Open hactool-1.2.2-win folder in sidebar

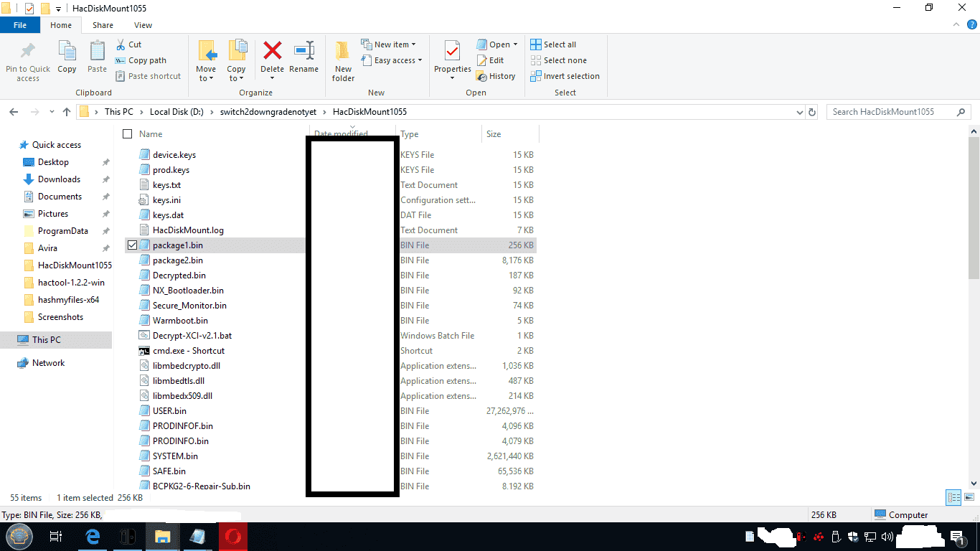(71, 283)
